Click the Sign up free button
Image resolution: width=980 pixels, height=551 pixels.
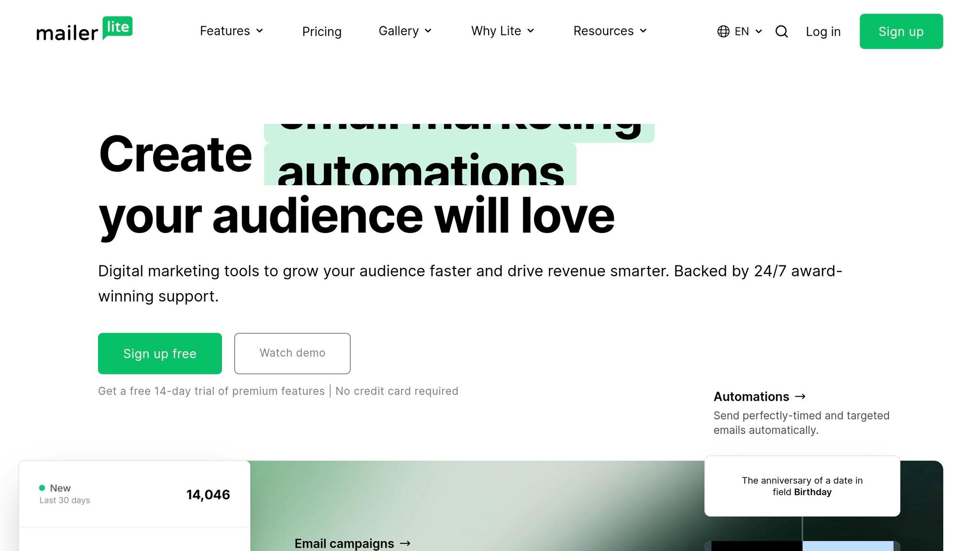pyautogui.click(x=160, y=353)
